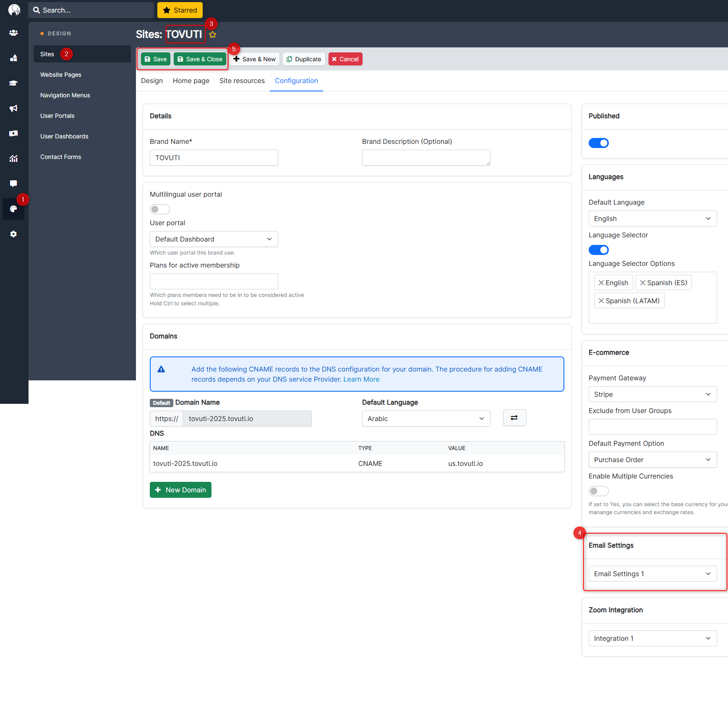Click the Exclude from User Groups field

[652, 427]
